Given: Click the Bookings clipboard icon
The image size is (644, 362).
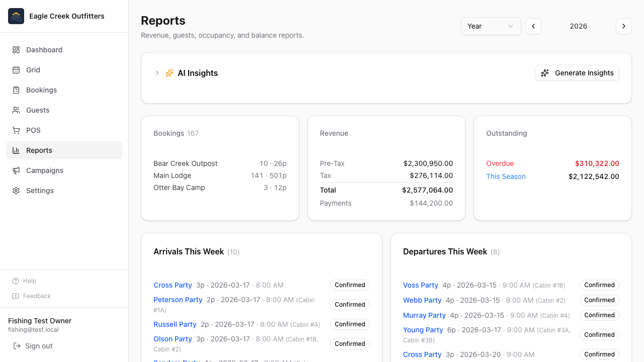Looking at the screenshot, I should pyautogui.click(x=16, y=90).
